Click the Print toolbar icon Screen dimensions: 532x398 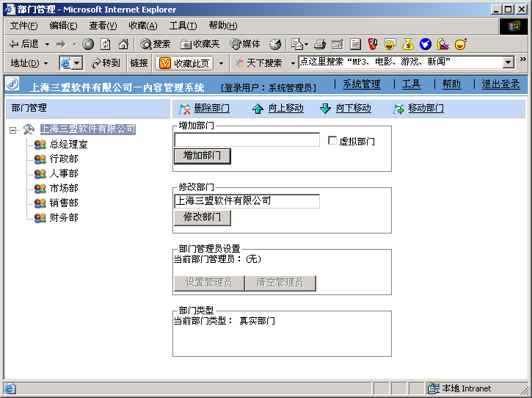(320, 44)
